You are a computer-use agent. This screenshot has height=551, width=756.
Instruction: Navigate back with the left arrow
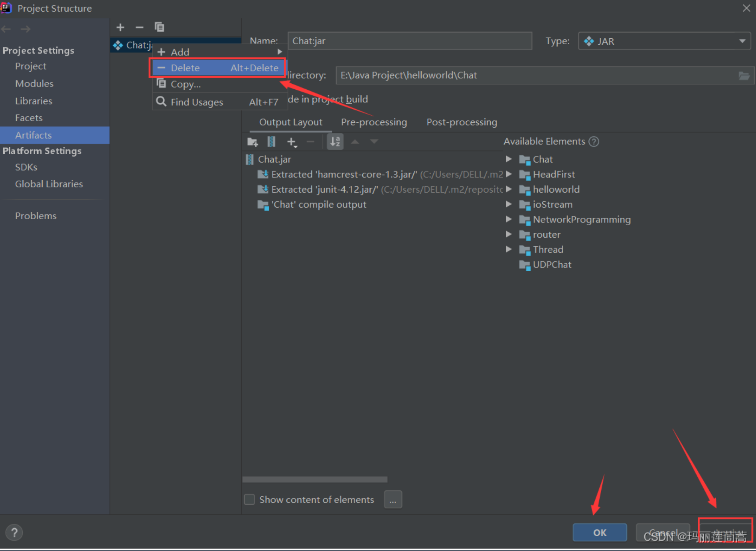click(6, 29)
